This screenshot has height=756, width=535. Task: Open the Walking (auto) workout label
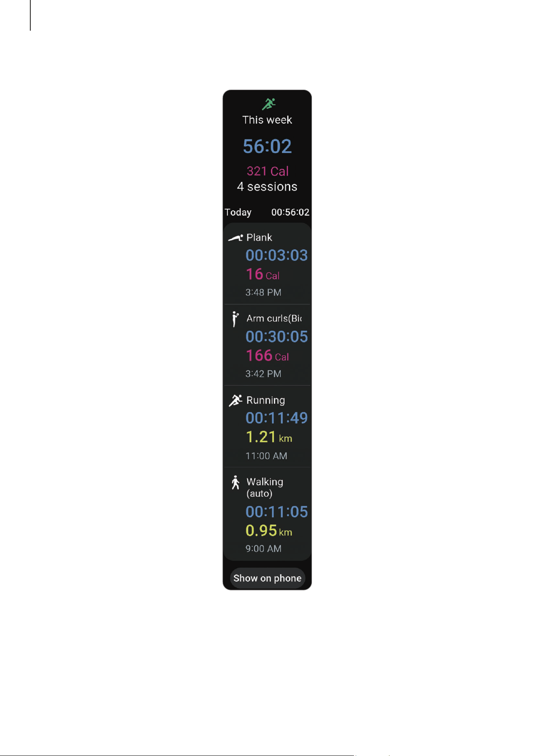(x=265, y=487)
